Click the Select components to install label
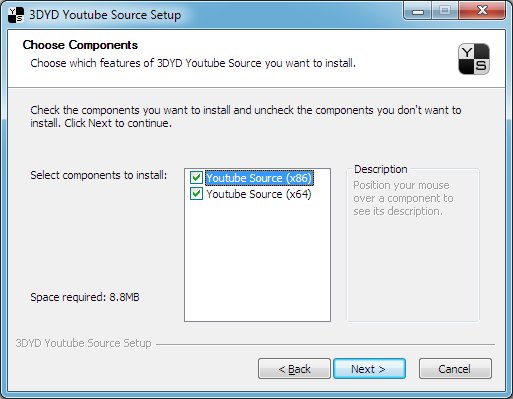The height and width of the screenshot is (399, 513). [x=99, y=175]
